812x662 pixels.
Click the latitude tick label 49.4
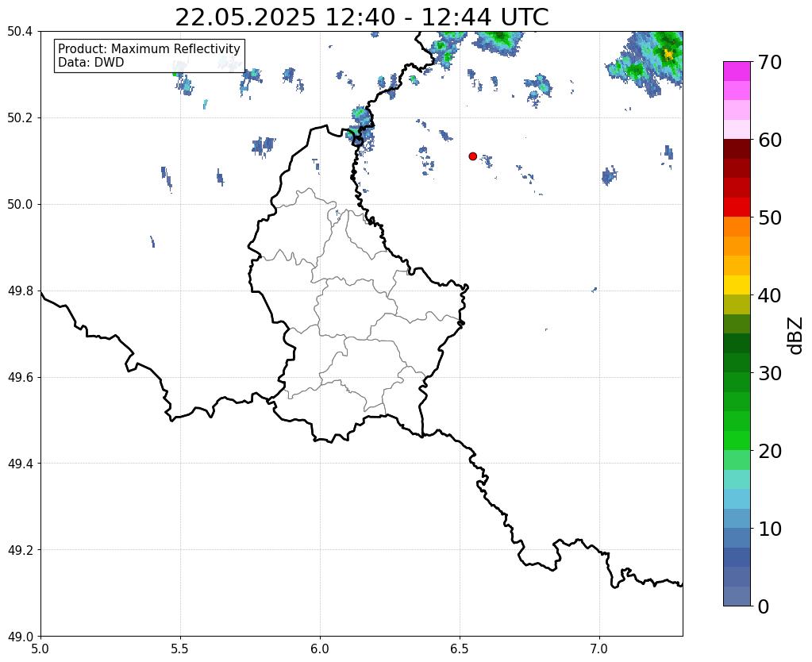[x=20, y=464]
